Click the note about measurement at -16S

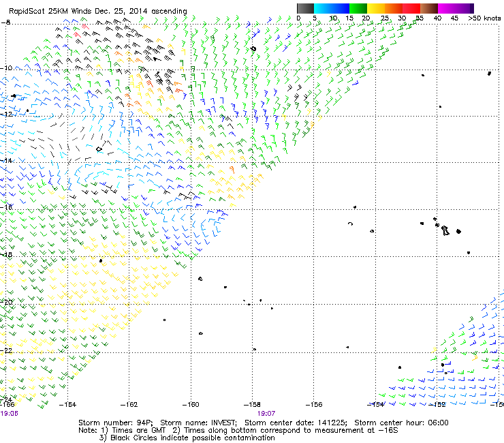coord(285,431)
